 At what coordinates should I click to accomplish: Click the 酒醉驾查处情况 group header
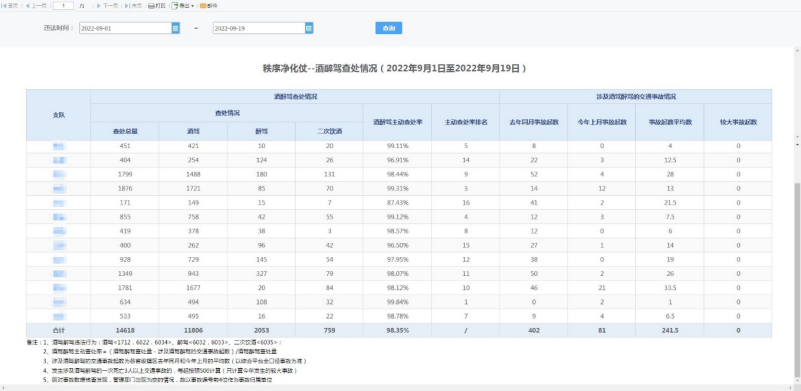pos(295,97)
